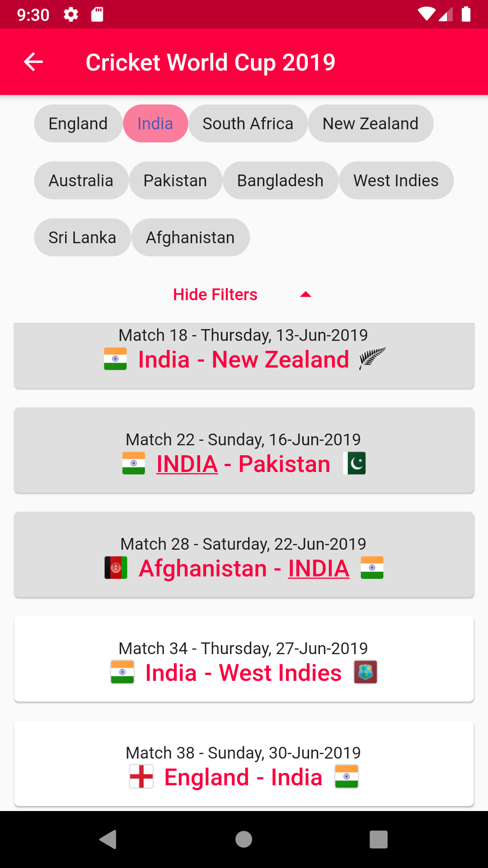
Task: Tap the India flag in Match 18
Action: (115, 359)
